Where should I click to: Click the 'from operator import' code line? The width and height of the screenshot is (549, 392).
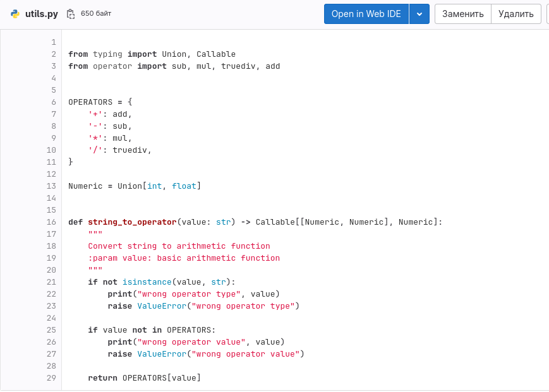pyautogui.click(x=174, y=66)
